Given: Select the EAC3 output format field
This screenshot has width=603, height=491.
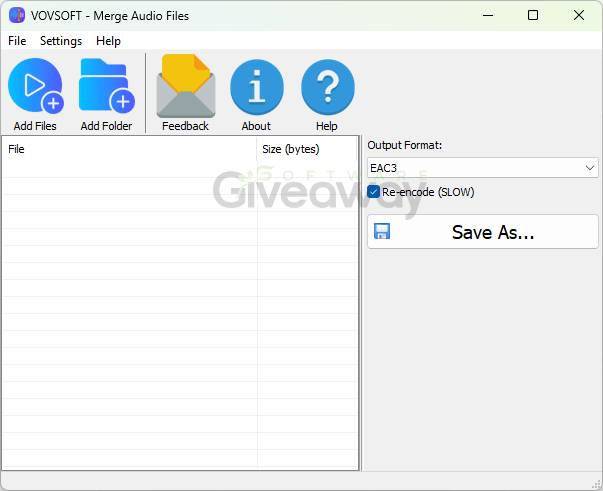Looking at the screenshot, I should click(x=483, y=168).
